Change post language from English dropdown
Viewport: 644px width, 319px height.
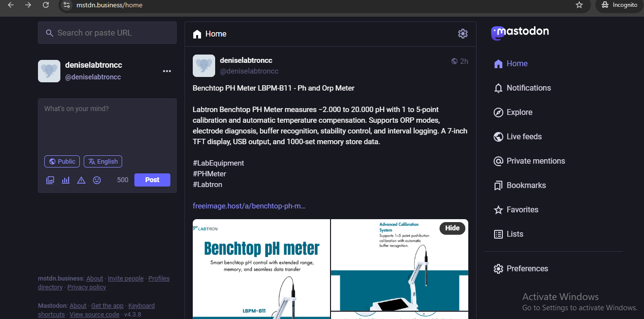103,162
